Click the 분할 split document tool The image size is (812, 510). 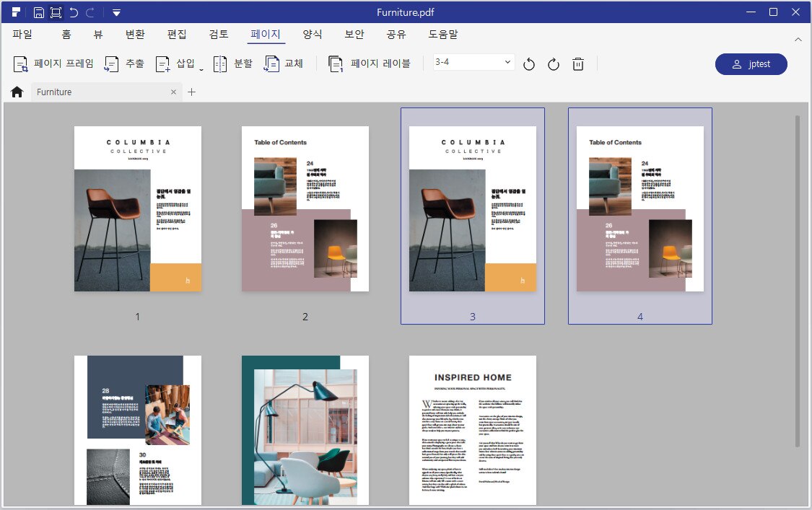pyautogui.click(x=233, y=63)
